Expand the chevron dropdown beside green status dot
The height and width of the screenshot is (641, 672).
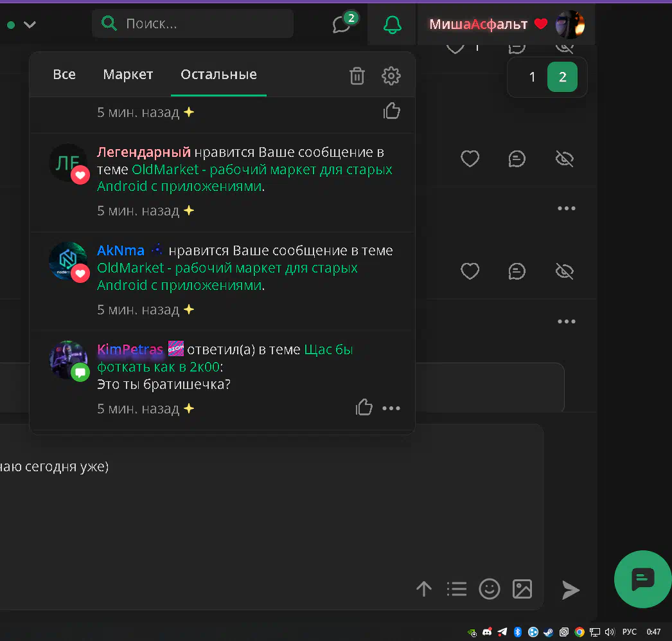pyautogui.click(x=30, y=25)
